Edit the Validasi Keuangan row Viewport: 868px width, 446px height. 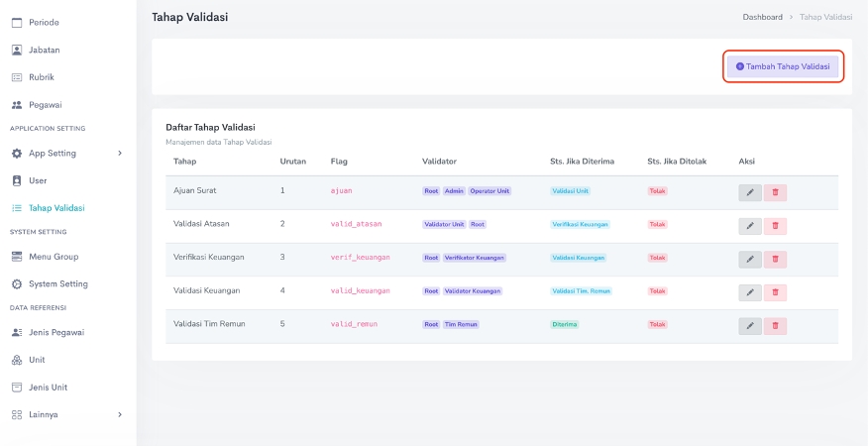(x=750, y=292)
